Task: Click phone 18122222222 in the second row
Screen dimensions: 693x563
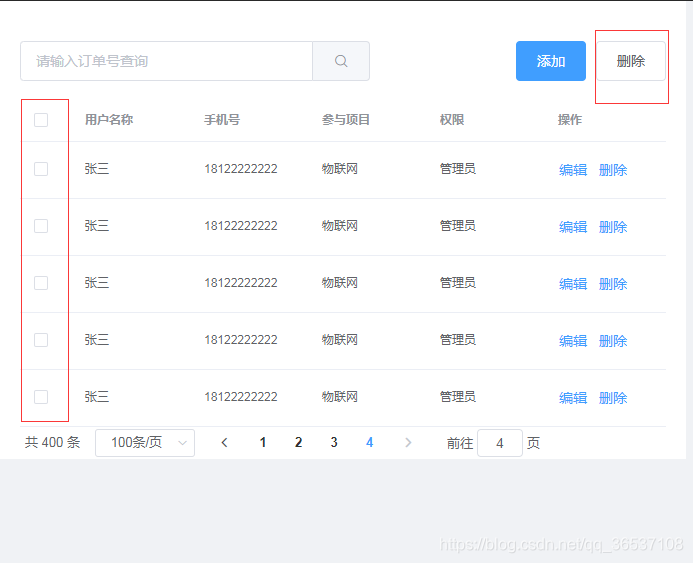Action: click(241, 226)
